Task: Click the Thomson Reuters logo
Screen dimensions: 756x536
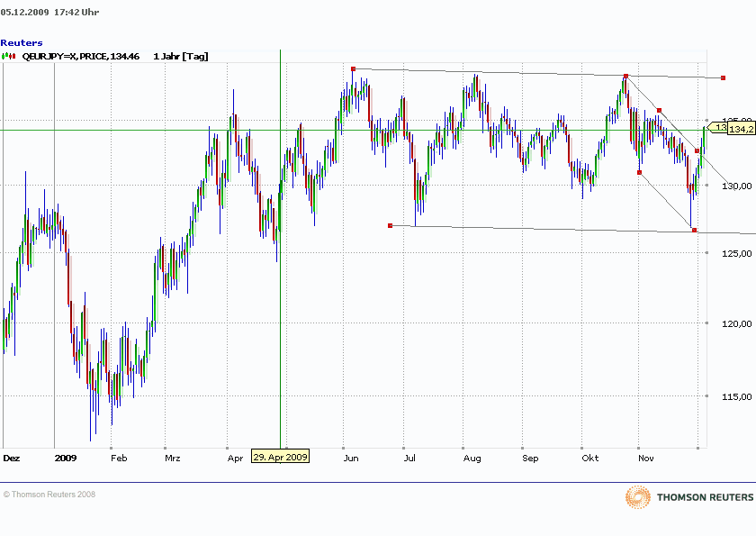Action: (638, 497)
